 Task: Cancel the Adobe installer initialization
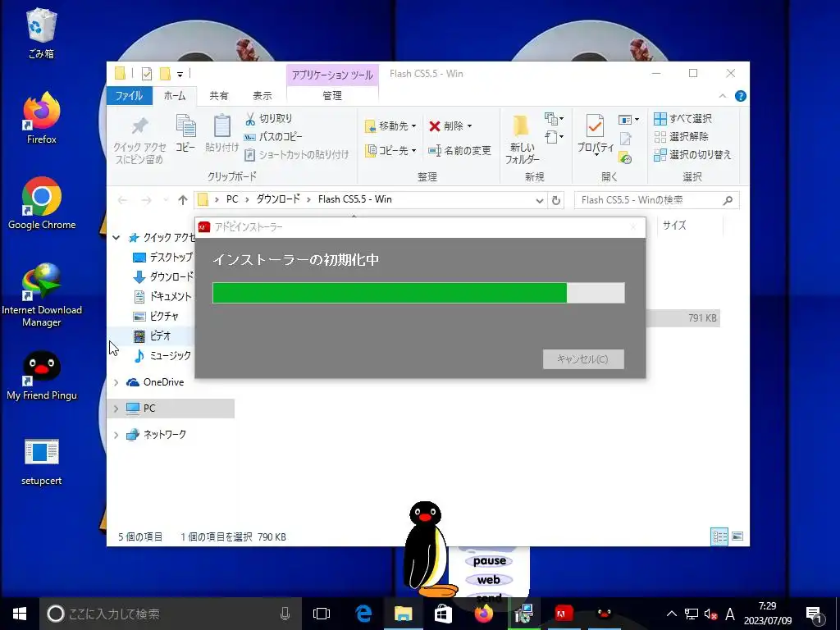point(583,359)
